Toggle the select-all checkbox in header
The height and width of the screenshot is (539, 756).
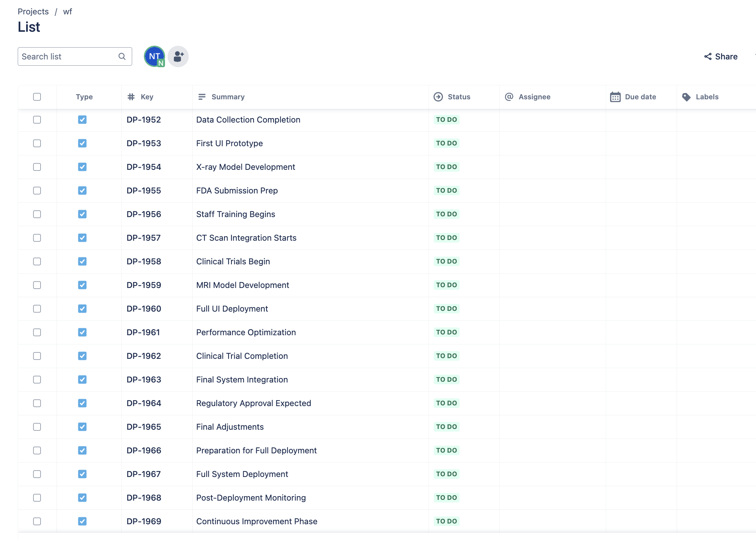[x=37, y=97]
